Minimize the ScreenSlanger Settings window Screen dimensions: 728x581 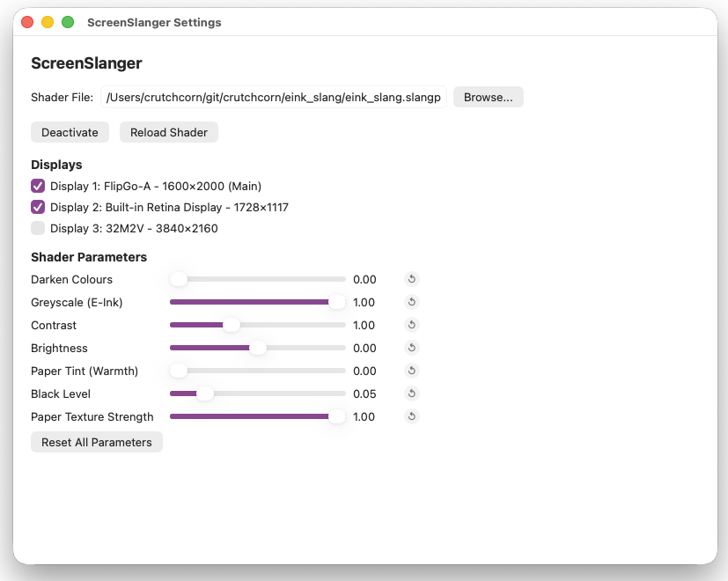48,22
